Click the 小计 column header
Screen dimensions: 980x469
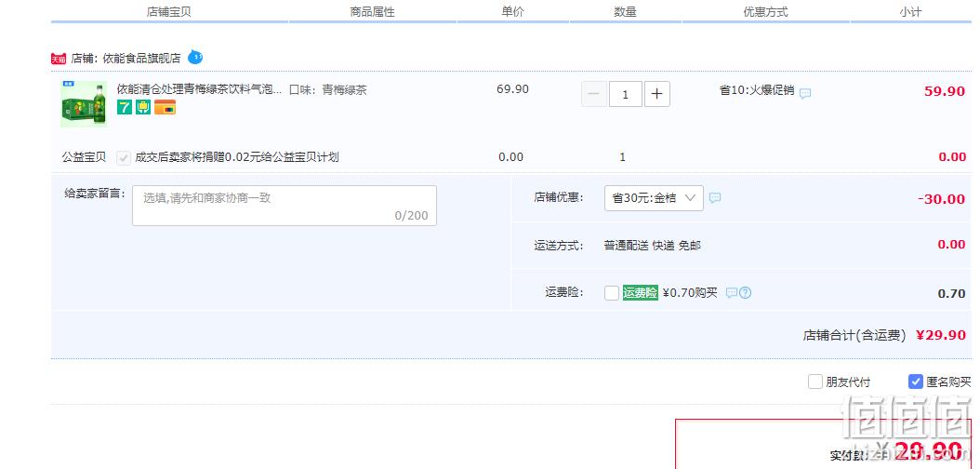click(x=910, y=11)
